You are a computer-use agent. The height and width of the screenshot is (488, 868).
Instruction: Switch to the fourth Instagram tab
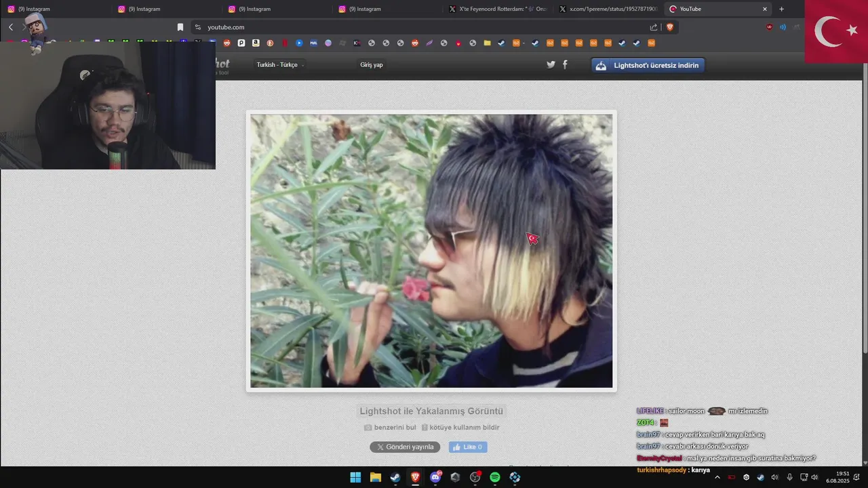point(389,9)
